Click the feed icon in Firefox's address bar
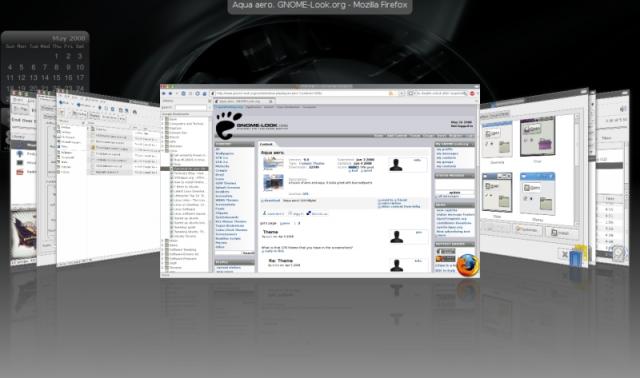This screenshot has width=640, height=378. click(x=391, y=93)
